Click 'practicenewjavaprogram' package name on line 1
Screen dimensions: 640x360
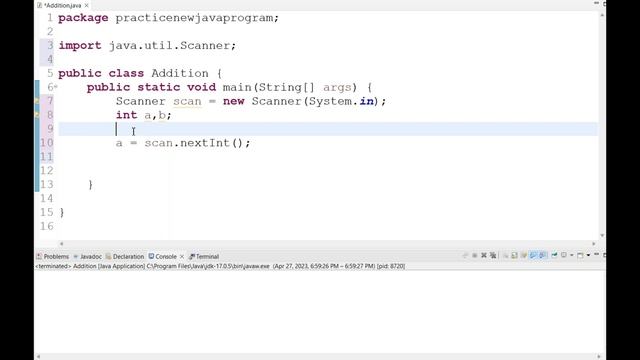click(x=194, y=18)
